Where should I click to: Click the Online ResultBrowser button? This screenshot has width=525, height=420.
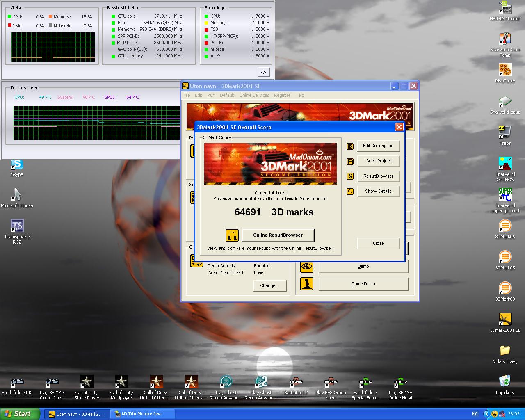tap(278, 235)
